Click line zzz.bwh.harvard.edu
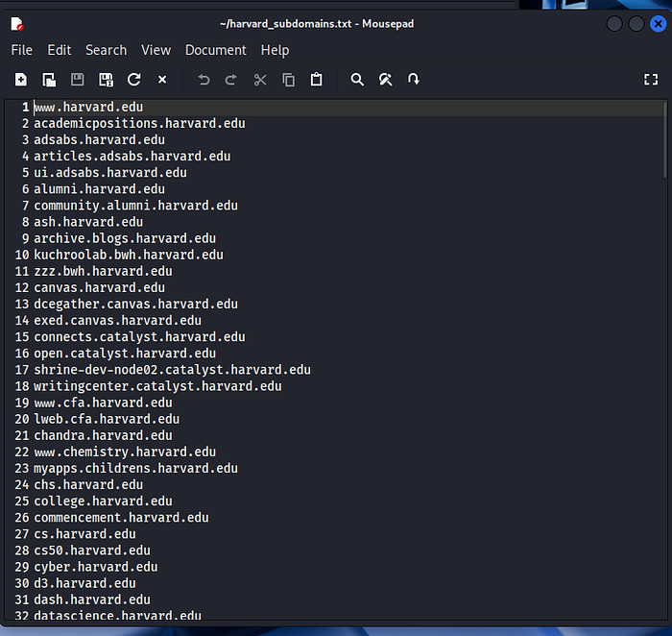The image size is (672, 636). pyautogui.click(x=104, y=272)
